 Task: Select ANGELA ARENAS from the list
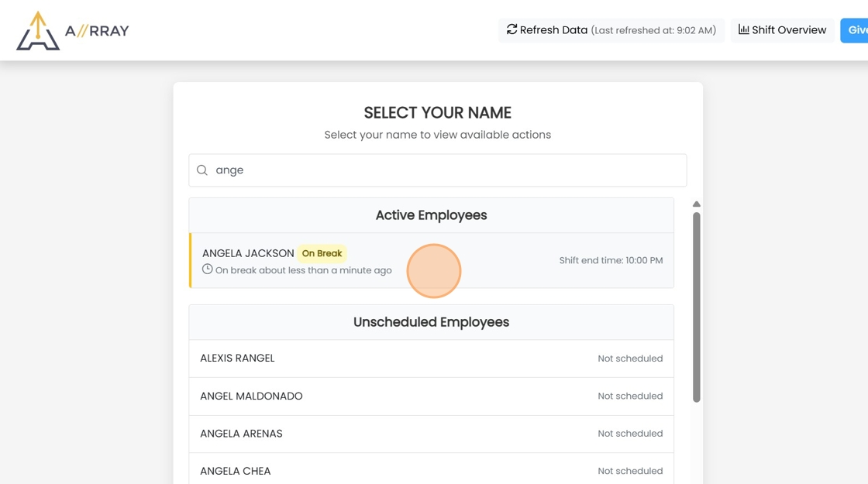point(431,434)
